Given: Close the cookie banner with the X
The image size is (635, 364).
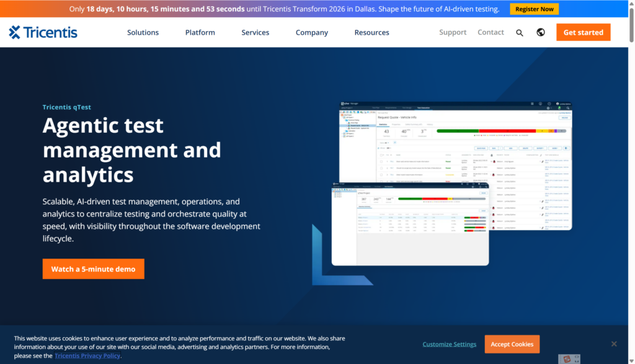Looking at the screenshot, I should point(614,344).
